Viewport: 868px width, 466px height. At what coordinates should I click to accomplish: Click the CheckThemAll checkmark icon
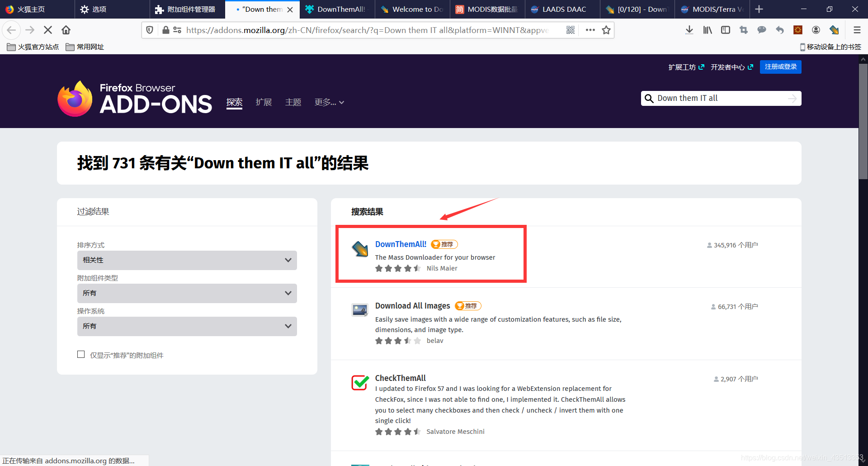[360, 382]
